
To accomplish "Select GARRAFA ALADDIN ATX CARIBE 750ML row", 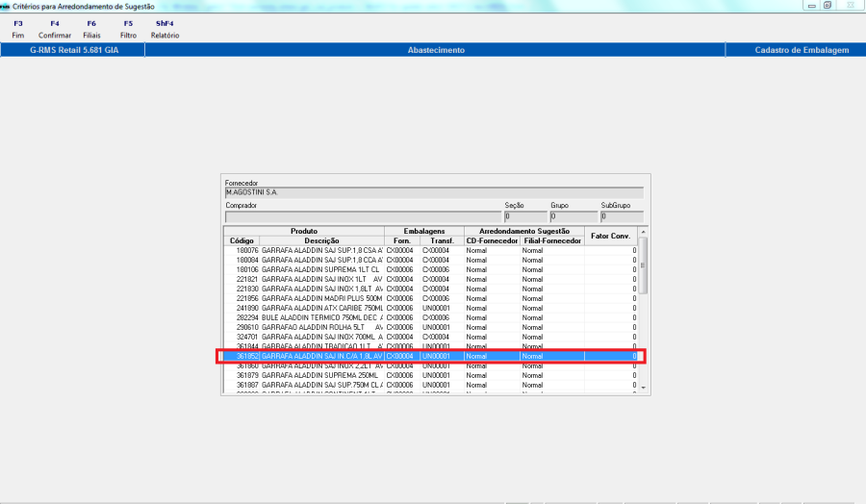I will (431, 308).
